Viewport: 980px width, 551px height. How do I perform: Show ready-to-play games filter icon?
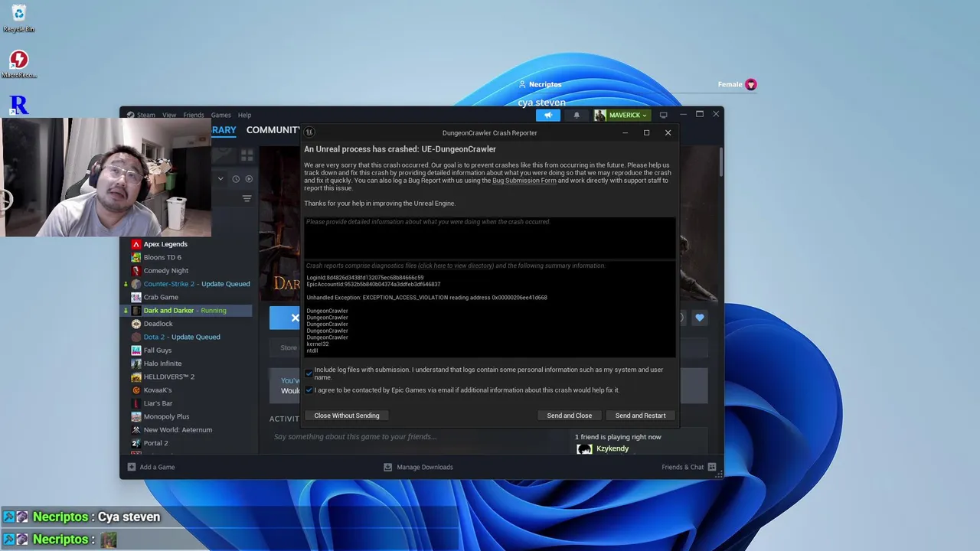point(249,179)
